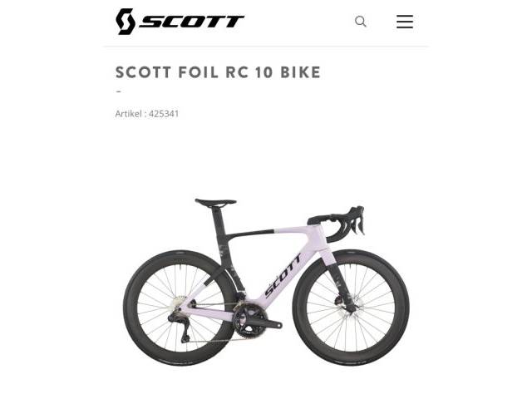Click the brake lever hoods
Image resolution: width=532 pixels, height=399 pixels.
[x=357, y=217]
